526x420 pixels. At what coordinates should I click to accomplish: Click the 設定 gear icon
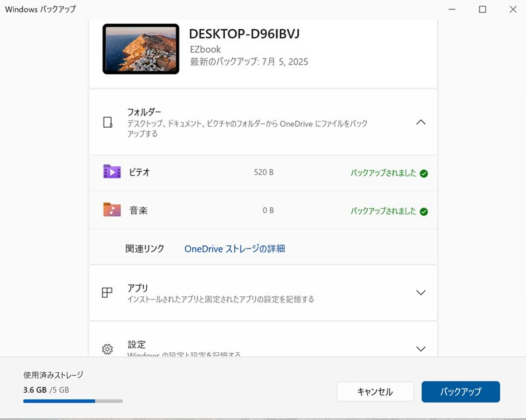click(107, 349)
